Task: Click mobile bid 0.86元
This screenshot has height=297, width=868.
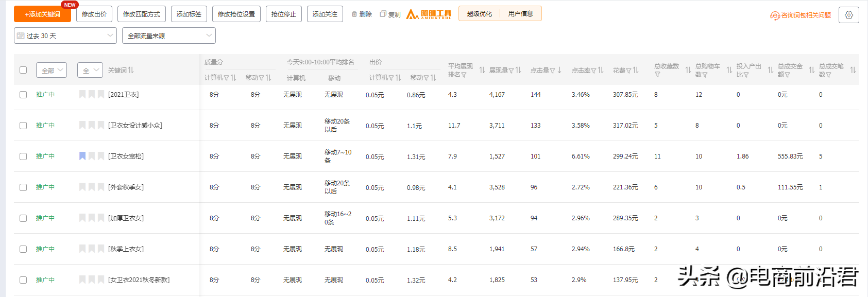Action: pos(416,95)
